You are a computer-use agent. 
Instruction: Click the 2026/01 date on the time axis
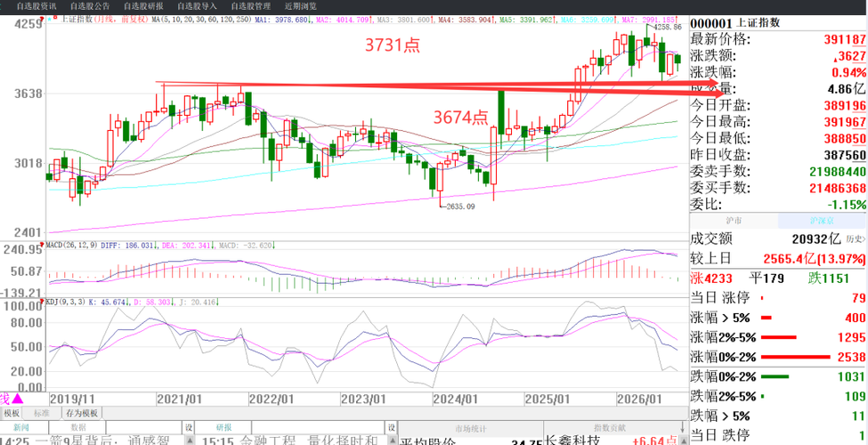[x=639, y=398]
